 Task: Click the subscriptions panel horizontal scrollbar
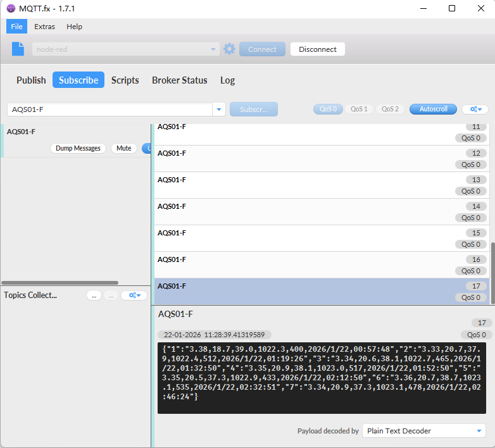(x=60, y=283)
